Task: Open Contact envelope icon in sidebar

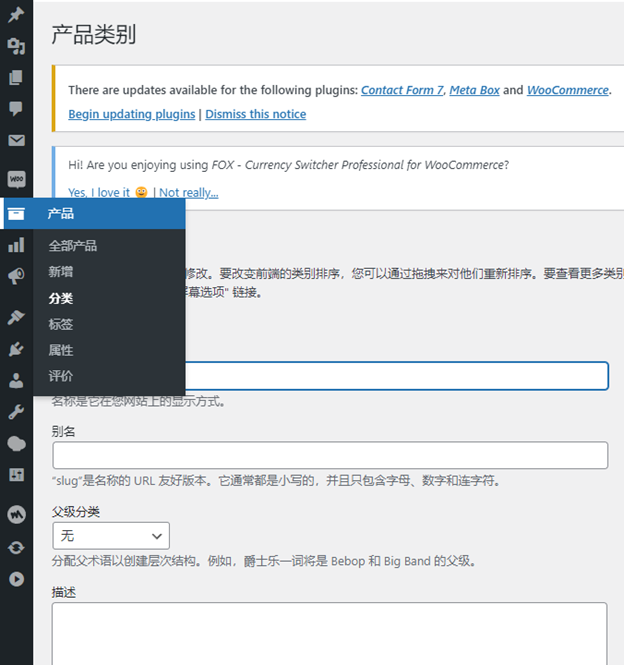Action: [x=16, y=140]
